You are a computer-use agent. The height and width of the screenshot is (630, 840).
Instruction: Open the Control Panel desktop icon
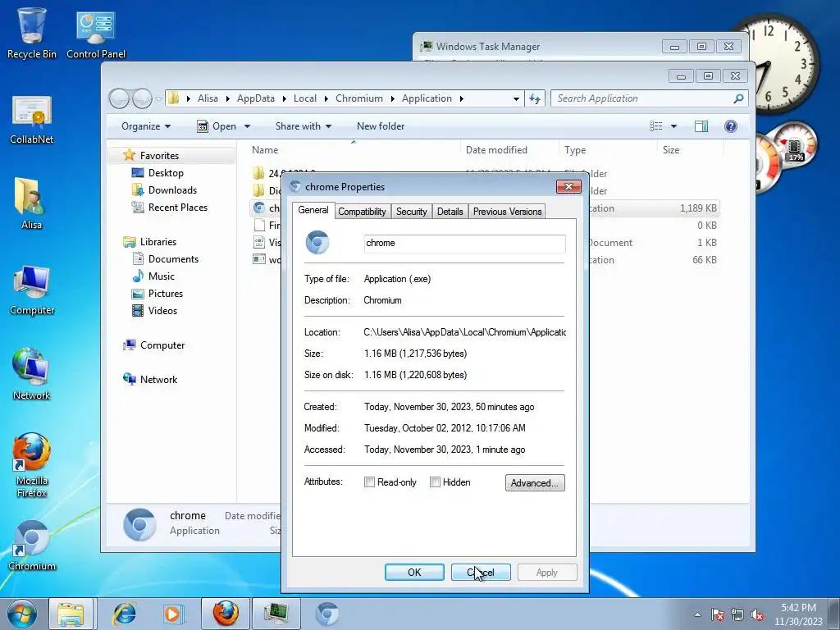(x=96, y=33)
